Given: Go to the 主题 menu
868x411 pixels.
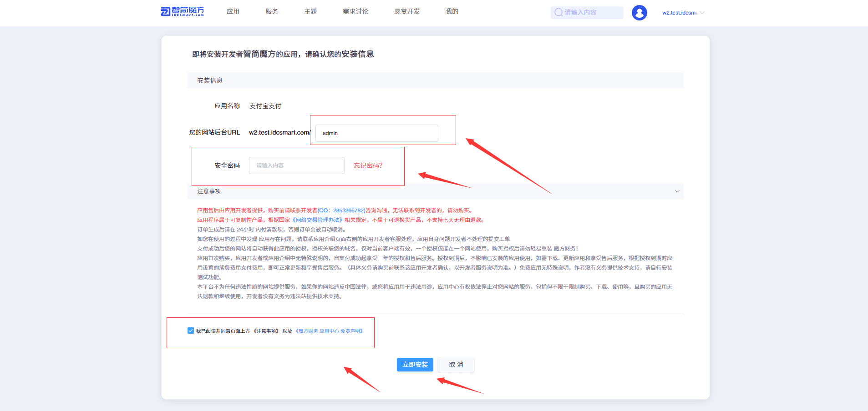Looking at the screenshot, I should point(310,11).
